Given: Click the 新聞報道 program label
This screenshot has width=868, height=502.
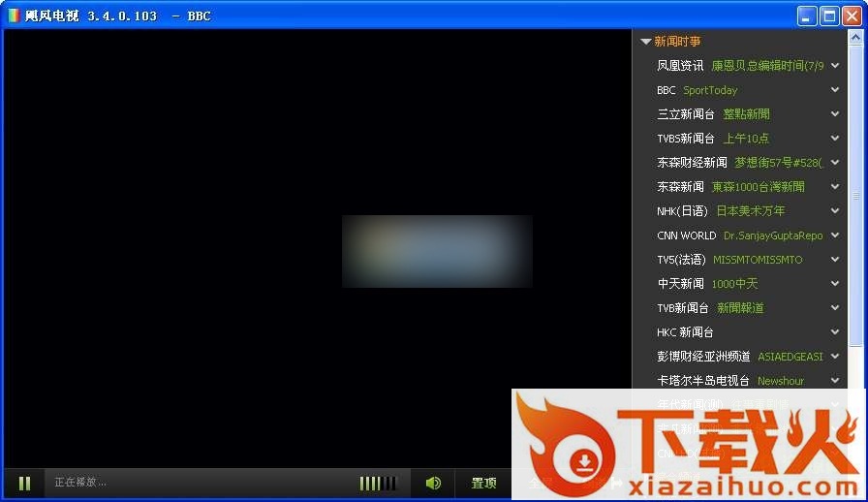Looking at the screenshot, I should coord(740,308).
